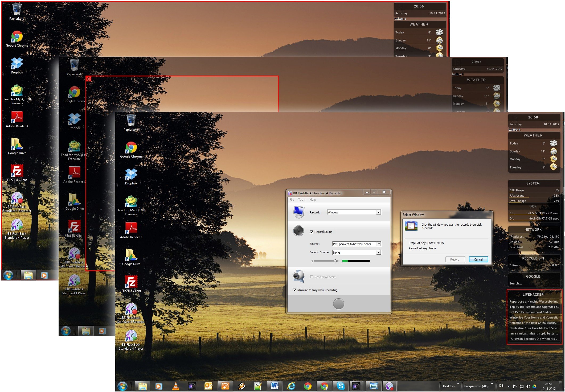Click the Outlook icon in taskbar

(208, 386)
